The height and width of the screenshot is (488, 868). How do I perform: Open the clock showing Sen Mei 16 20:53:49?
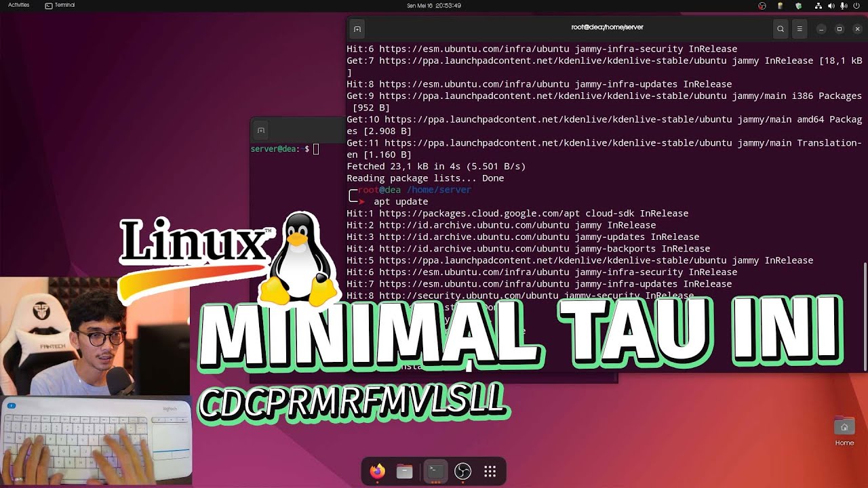point(434,5)
